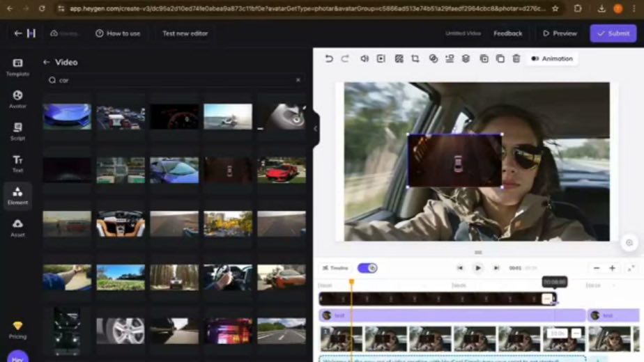Open How to use help
This screenshot has width=644, height=362.
coord(118,33)
